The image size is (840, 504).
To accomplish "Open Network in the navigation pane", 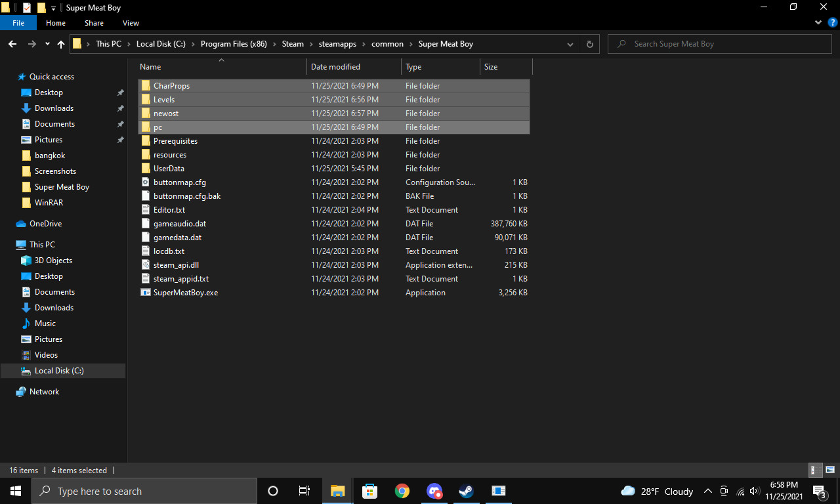I will (44, 392).
